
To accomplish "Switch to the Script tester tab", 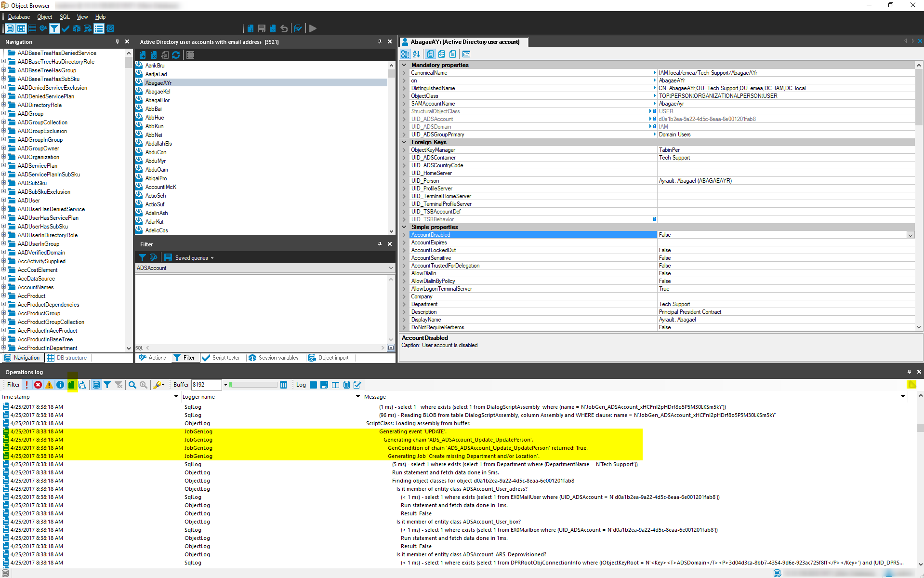I will [x=222, y=358].
